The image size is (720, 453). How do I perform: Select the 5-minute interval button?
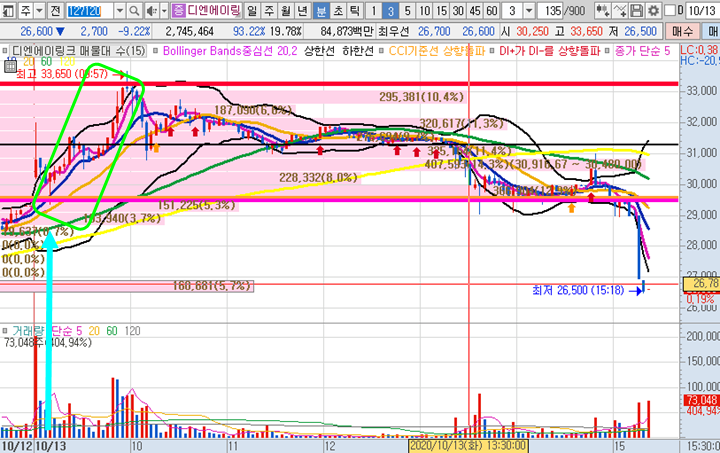[x=407, y=10]
